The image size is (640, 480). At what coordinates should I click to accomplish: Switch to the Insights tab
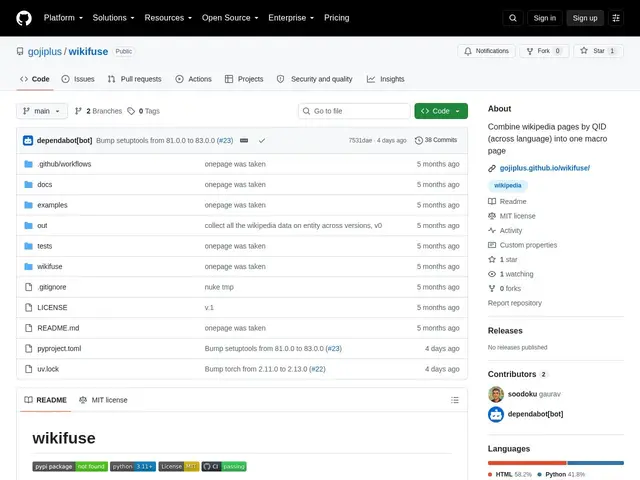click(386, 79)
